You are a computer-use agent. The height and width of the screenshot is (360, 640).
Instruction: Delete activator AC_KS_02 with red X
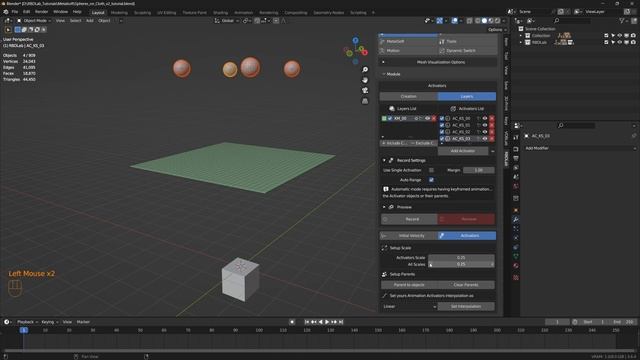pyautogui.click(x=492, y=132)
